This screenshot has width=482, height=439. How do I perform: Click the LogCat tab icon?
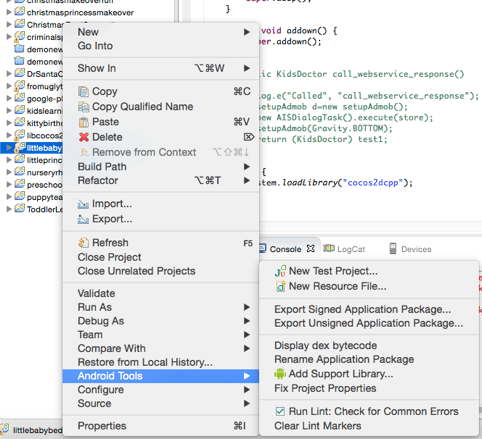tap(329, 248)
